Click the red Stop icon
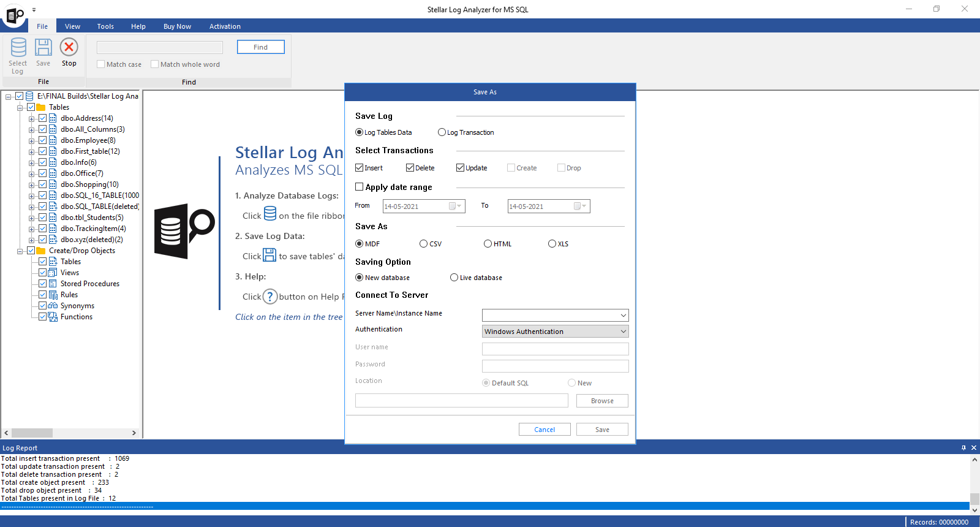Screen dimensions: 980x527 click(x=69, y=47)
